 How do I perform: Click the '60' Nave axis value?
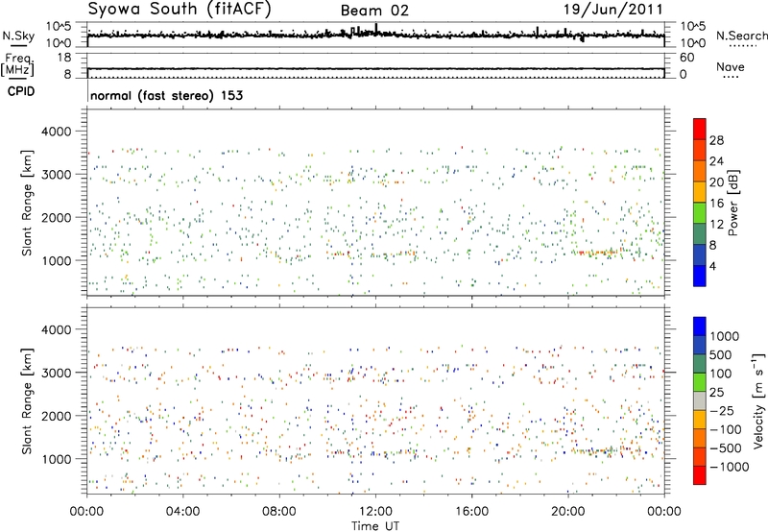686,58
